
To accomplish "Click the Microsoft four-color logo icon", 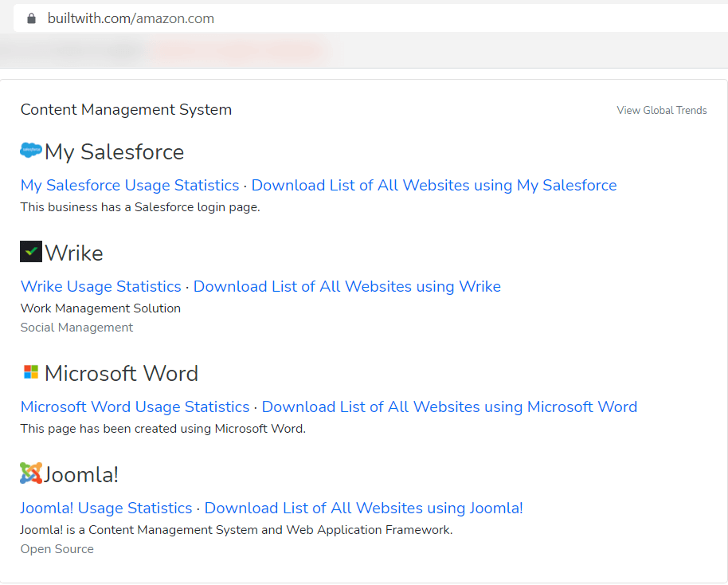I will coord(31,371).
